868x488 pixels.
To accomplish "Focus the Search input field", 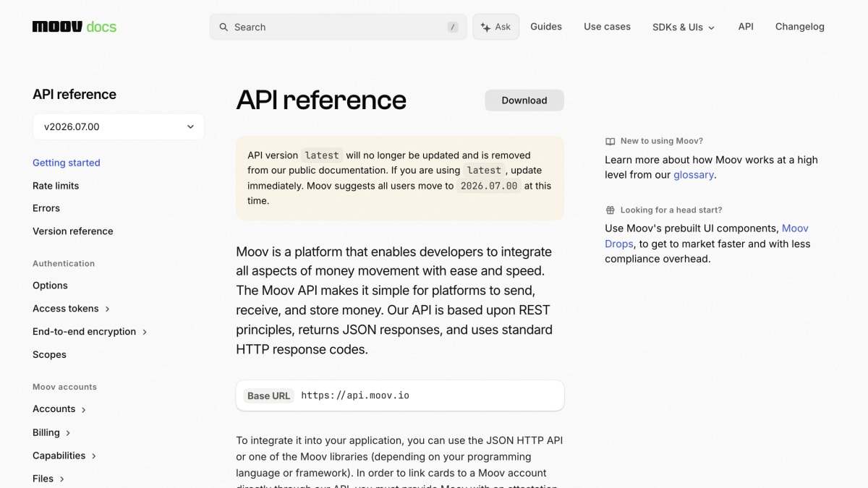I will [x=339, y=27].
